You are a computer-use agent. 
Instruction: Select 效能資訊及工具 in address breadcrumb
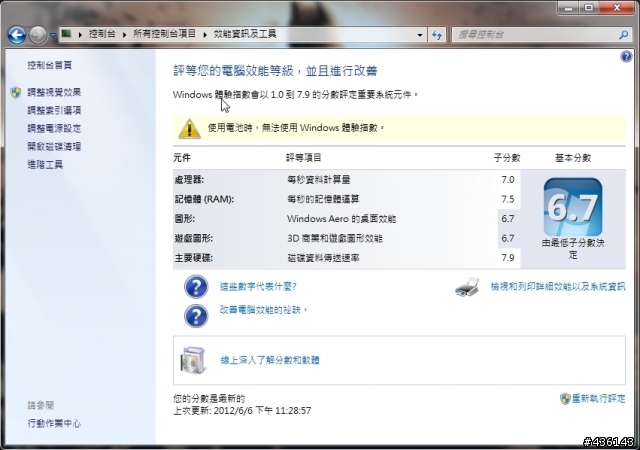coord(245,34)
